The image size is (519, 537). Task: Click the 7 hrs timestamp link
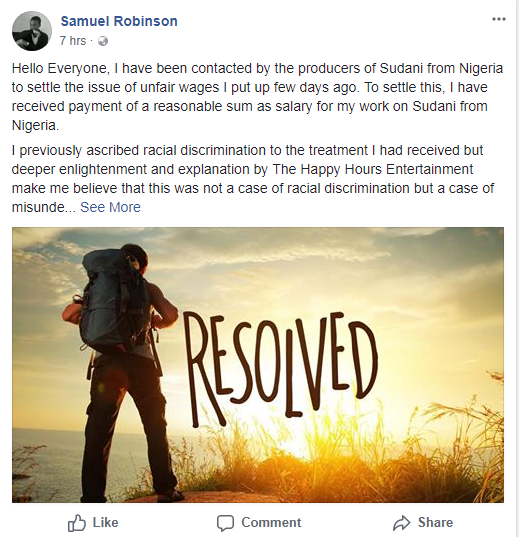(x=73, y=41)
